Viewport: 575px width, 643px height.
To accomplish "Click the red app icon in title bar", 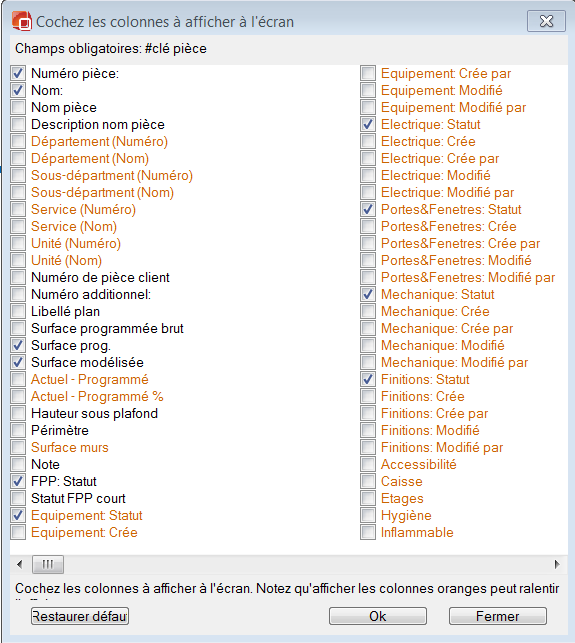I will [x=22, y=21].
